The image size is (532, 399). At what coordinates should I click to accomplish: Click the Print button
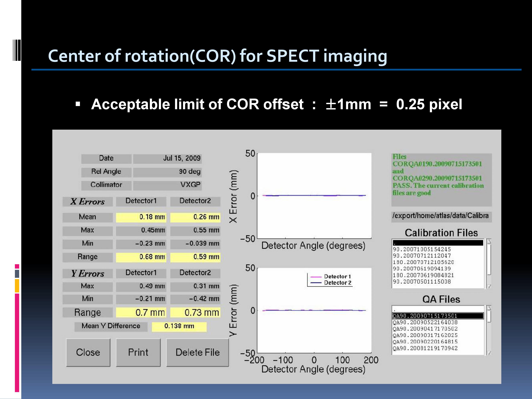tap(138, 352)
